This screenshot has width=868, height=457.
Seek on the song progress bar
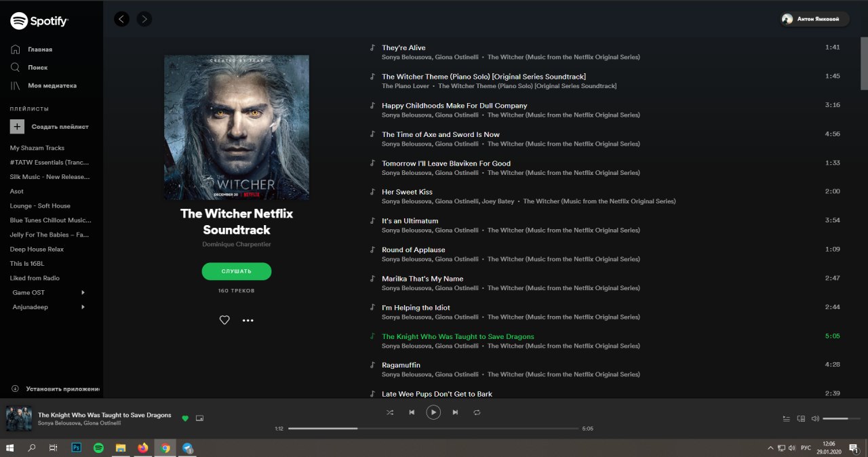point(433,429)
